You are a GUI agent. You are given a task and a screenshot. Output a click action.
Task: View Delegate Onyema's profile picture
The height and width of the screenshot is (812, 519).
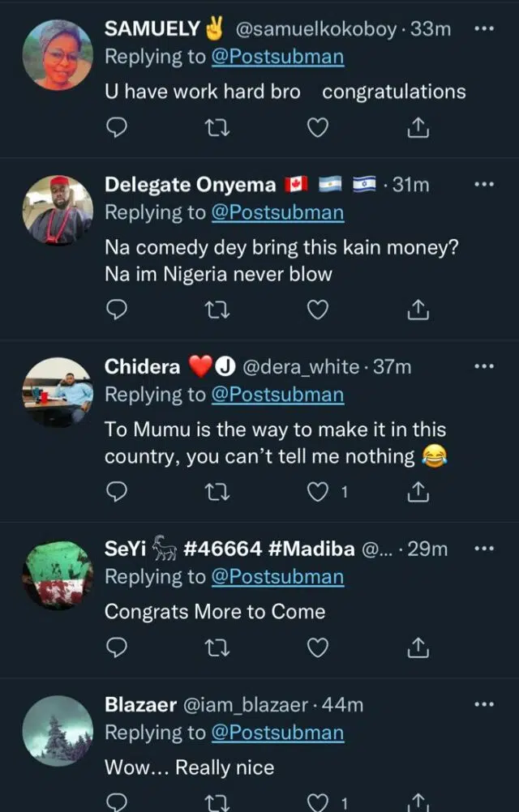click(57, 211)
